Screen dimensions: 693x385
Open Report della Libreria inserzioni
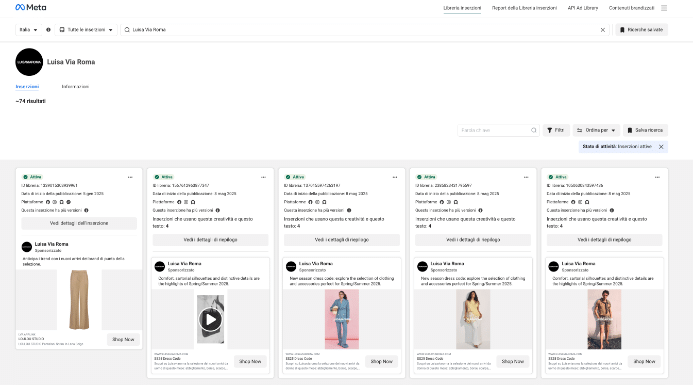pos(524,8)
